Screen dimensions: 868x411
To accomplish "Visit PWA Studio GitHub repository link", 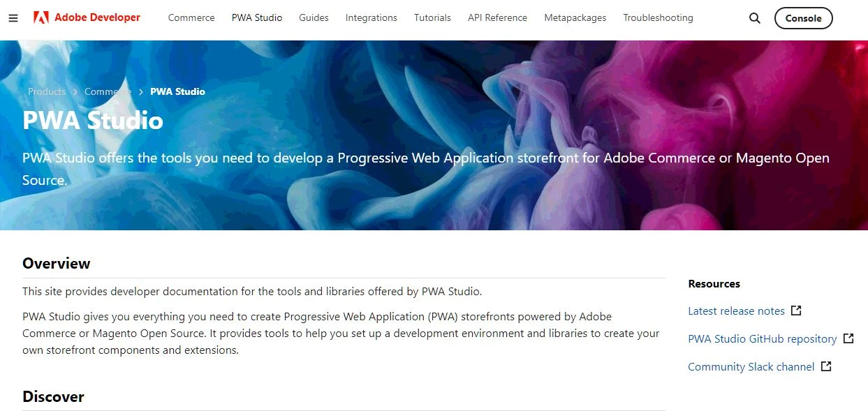I will [x=762, y=339].
